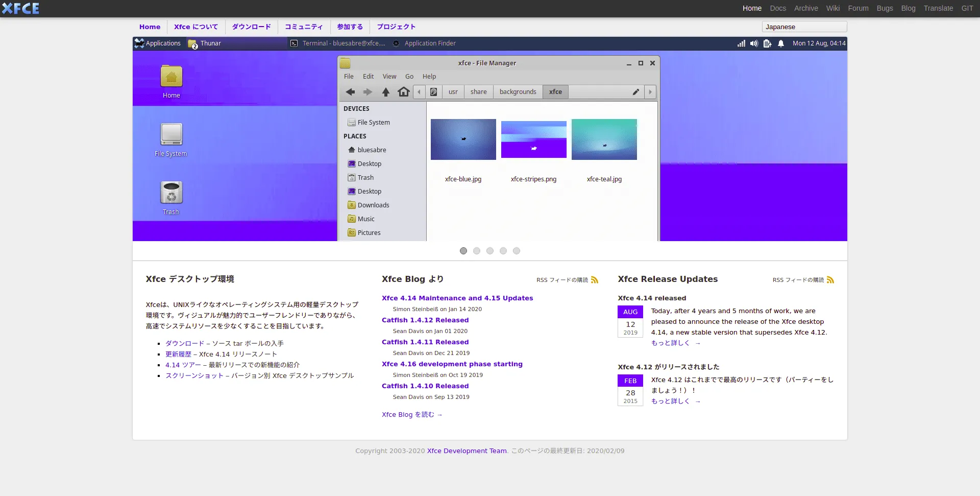Viewport: 980px width, 496px height.
Task: Click the pencil edit-path icon
Action: (636, 92)
